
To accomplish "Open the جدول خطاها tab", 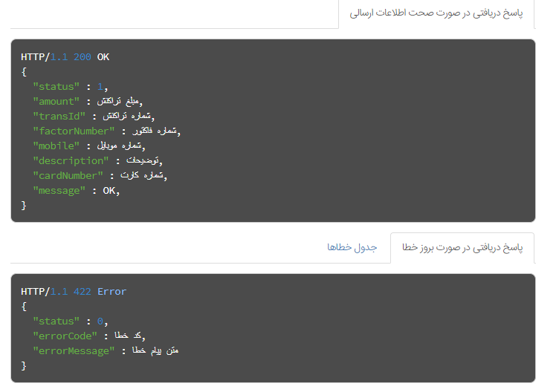I will click(x=352, y=247).
